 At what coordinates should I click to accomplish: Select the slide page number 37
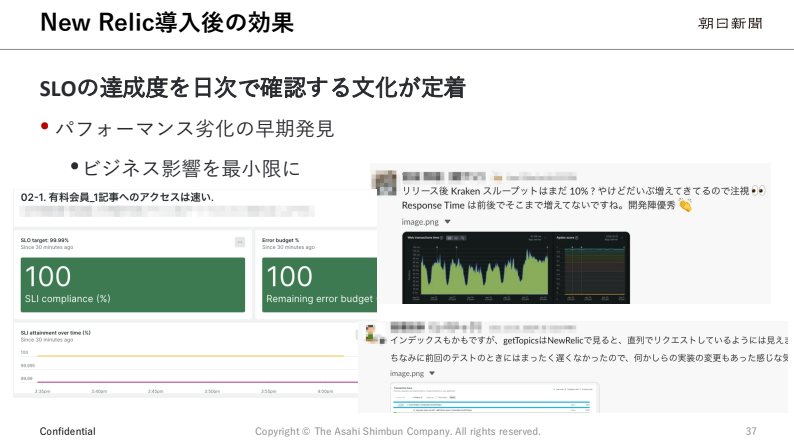751,431
